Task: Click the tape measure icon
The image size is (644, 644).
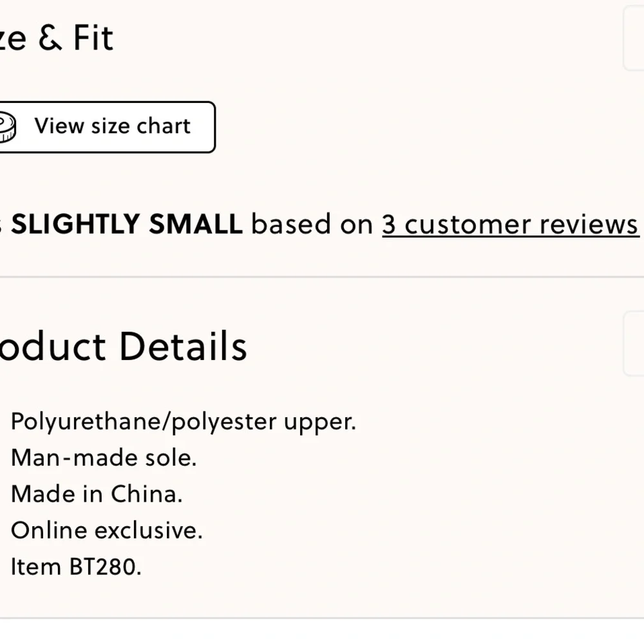Action: [x=6, y=127]
